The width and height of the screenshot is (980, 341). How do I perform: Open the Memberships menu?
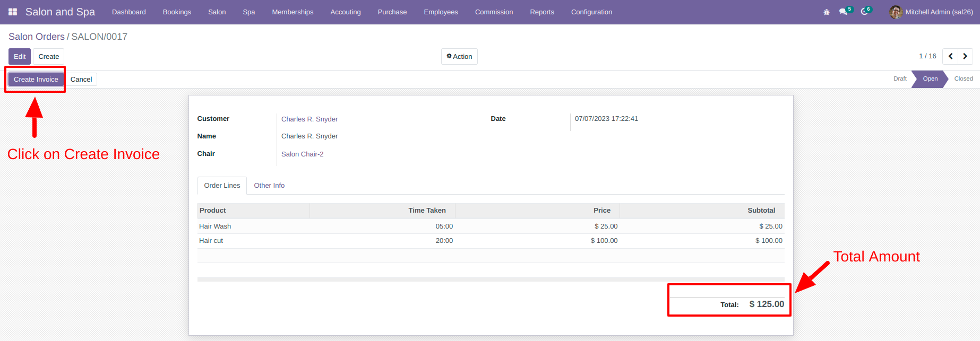[x=293, y=12]
